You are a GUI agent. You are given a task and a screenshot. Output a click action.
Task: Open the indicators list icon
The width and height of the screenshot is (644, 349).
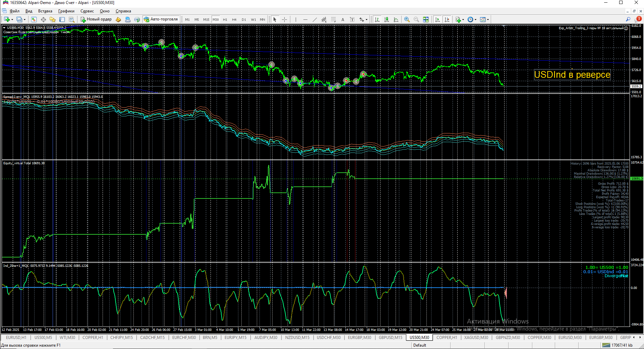tap(458, 19)
